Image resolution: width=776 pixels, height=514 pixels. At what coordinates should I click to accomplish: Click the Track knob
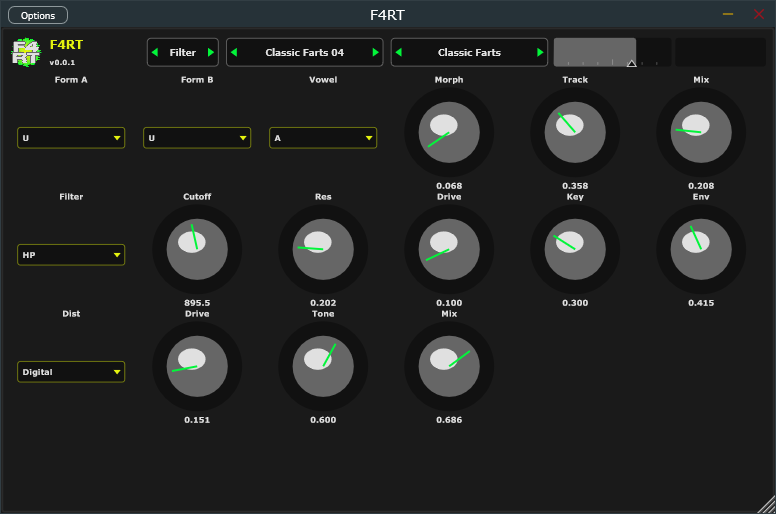pos(575,133)
